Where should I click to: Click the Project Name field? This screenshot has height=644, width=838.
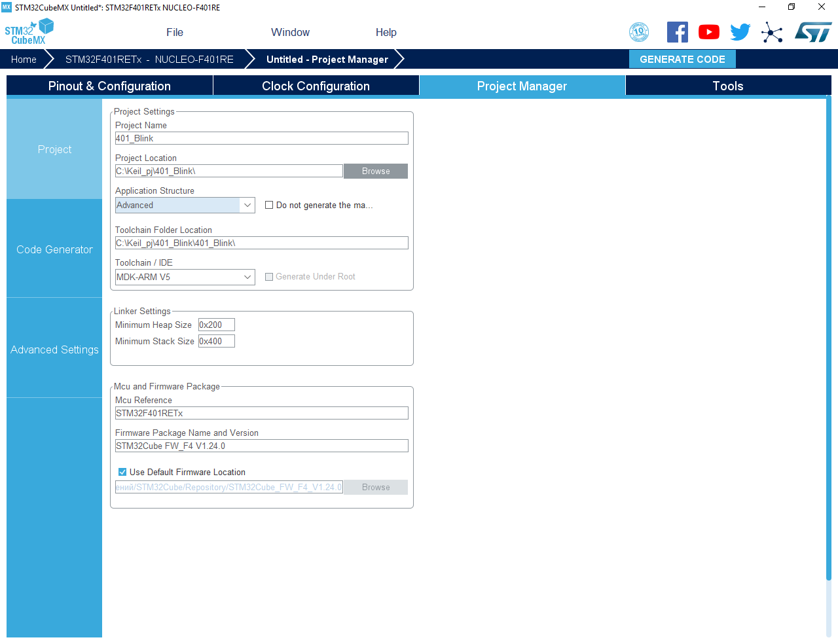[x=262, y=138]
